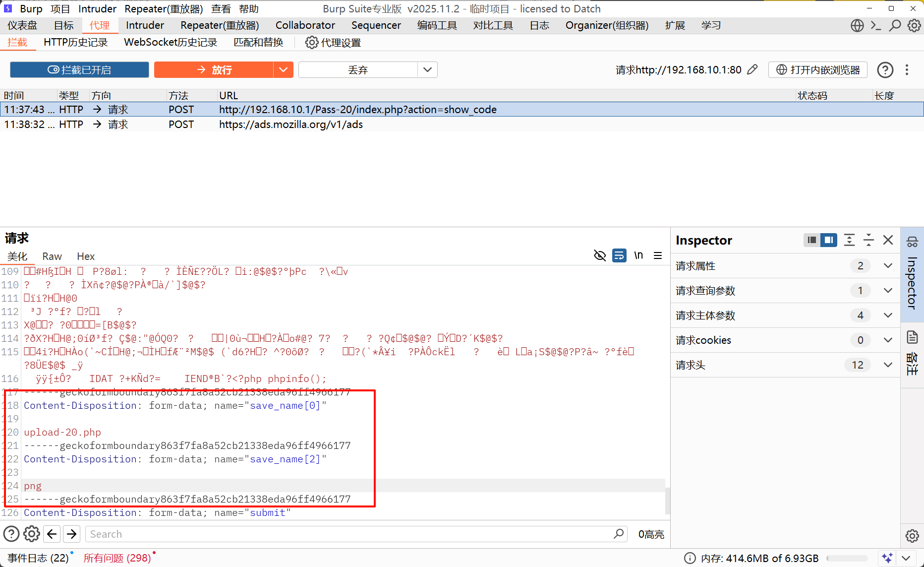Toggle word wrap in request editor

[x=619, y=255]
